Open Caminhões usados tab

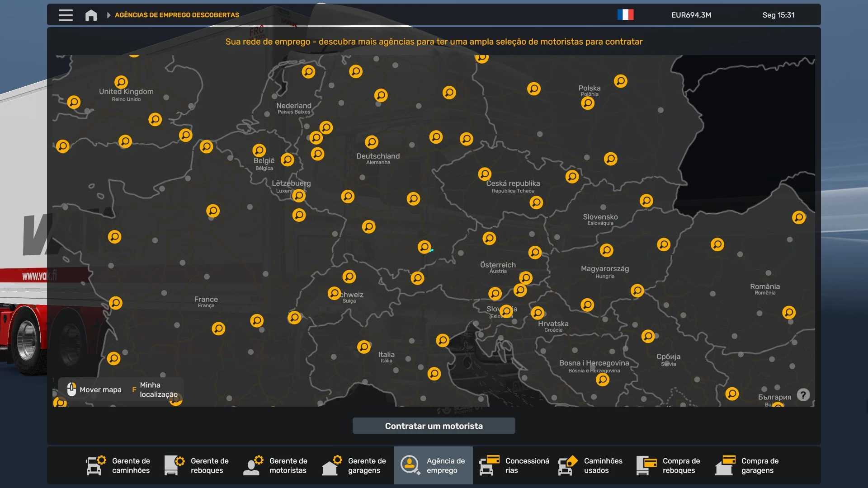click(590, 465)
